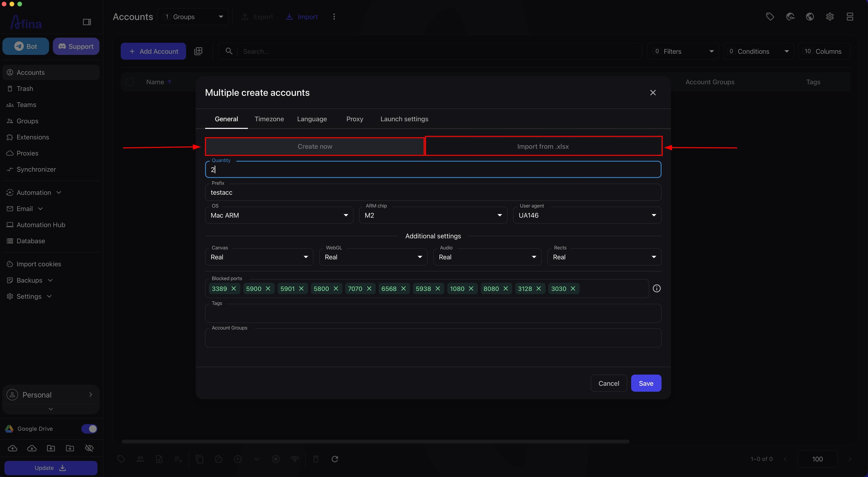Click the cloud download icon
This screenshot has width=868, height=477.
[x=32, y=448]
